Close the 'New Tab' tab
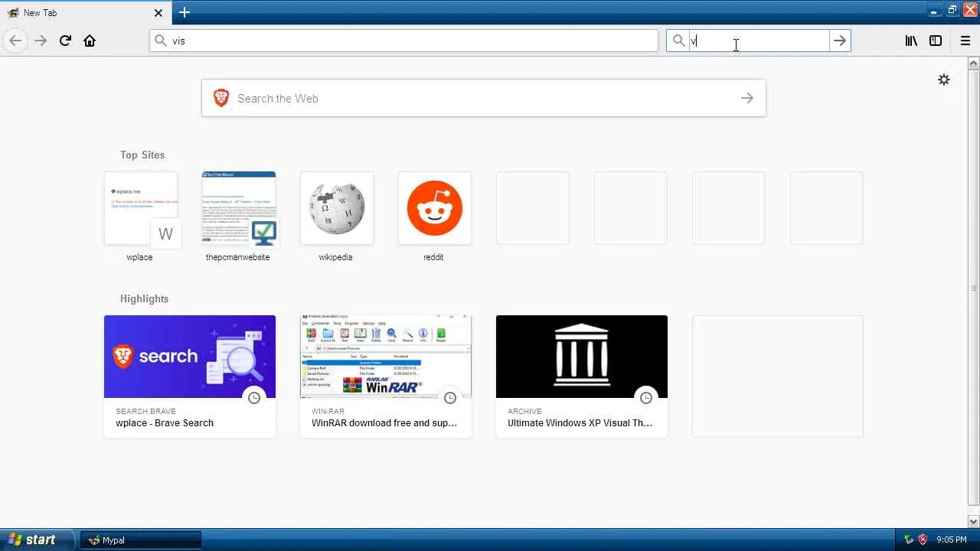The image size is (980, 551). [x=158, y=12]
